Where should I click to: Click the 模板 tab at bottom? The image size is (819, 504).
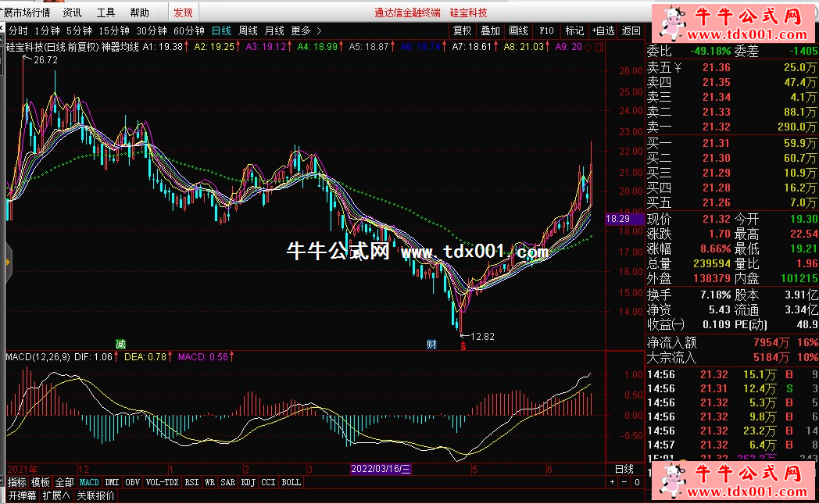(41, 482)
